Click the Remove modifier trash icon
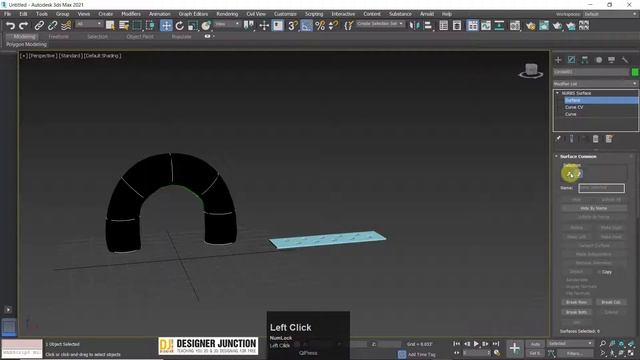Image resolution: width=640 pixels, height=360 pixels. pyautogui.click(x=596, y=139)
